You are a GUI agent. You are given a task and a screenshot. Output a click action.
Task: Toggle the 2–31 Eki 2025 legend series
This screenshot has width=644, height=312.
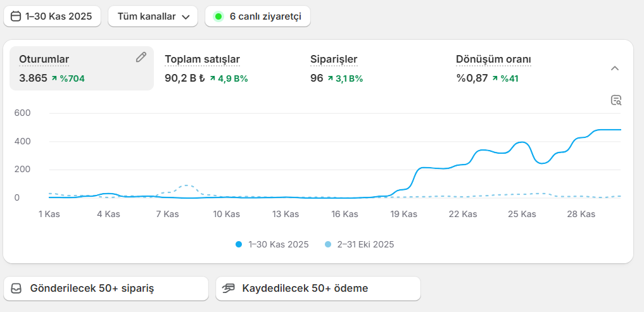click(x=359, y=244)
